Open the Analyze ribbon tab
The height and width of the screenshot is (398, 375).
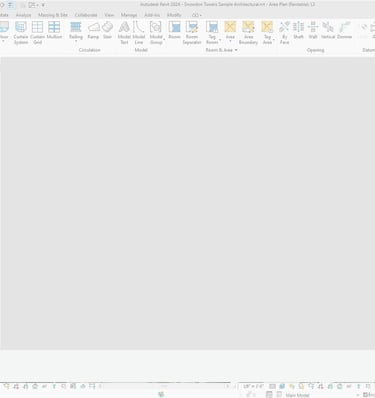click(23, 15)
